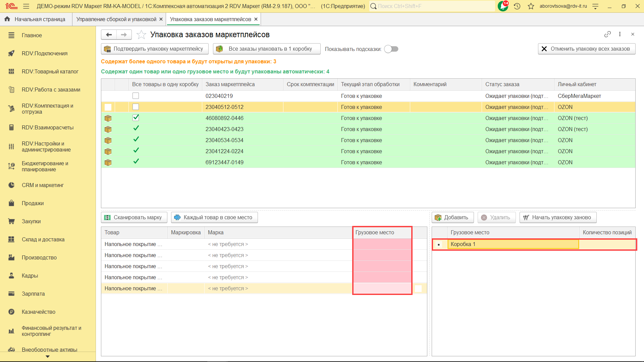Viewport: 644px width, 362px height.
Task: Copy link to this form icon
Action: coord(607,34)
